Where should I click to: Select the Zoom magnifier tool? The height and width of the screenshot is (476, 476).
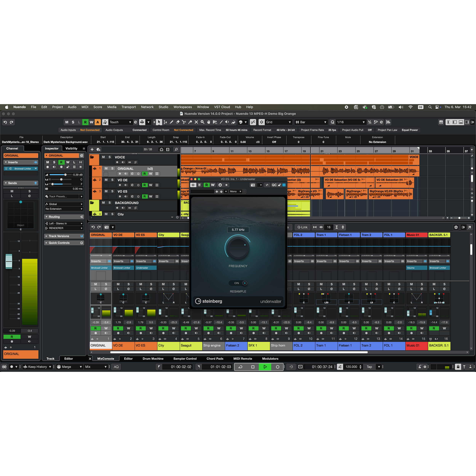tap(203, 122)
